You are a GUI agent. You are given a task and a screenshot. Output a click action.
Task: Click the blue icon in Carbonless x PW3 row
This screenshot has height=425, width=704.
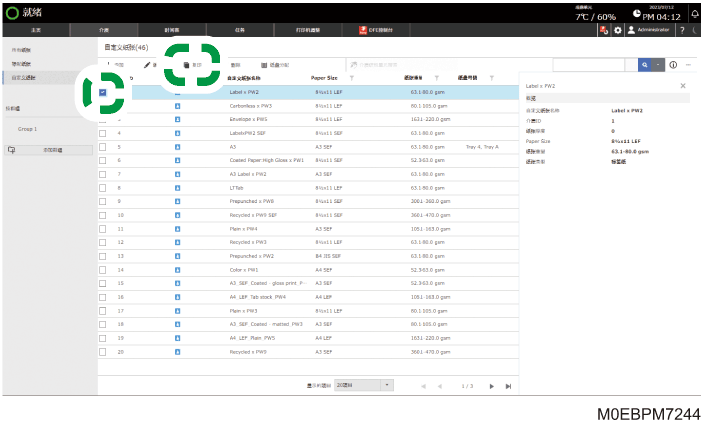click(177, 106)
